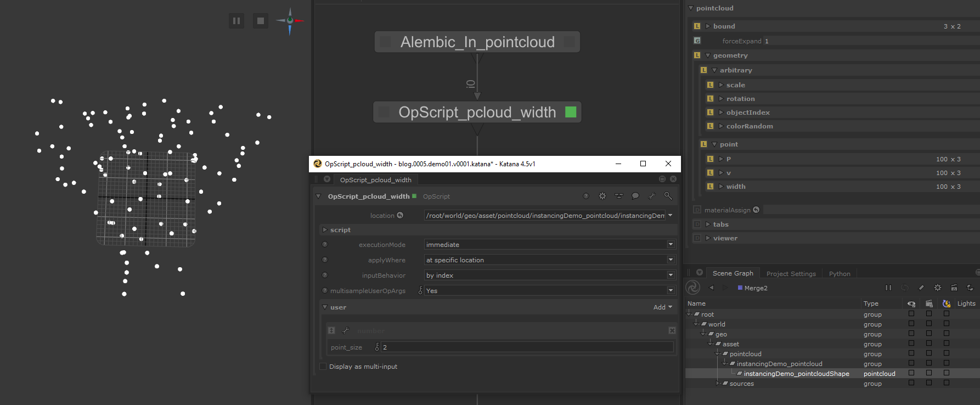The height and width of the screenshot is (405, 980).
Task: Expand the script parameter group
Action: 325,229
